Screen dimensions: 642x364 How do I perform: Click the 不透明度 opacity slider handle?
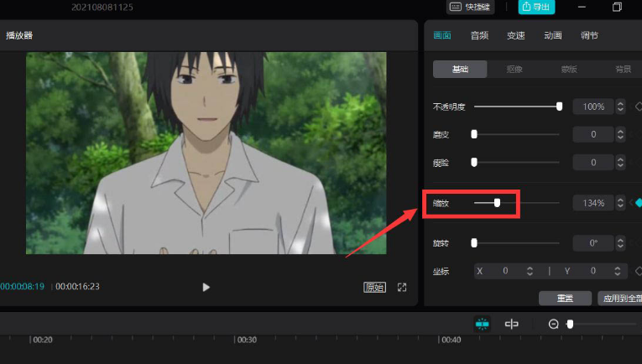click(x=559, y=107)
